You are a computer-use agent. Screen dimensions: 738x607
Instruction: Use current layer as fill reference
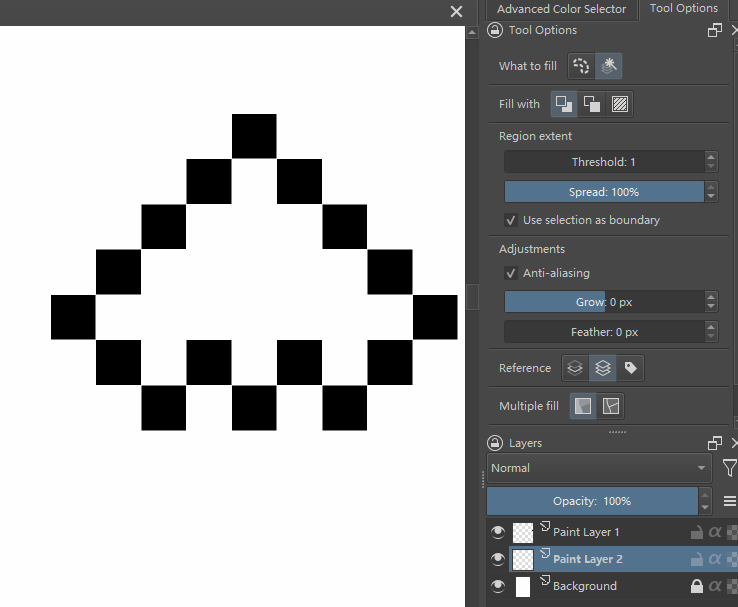coord(575,368)
